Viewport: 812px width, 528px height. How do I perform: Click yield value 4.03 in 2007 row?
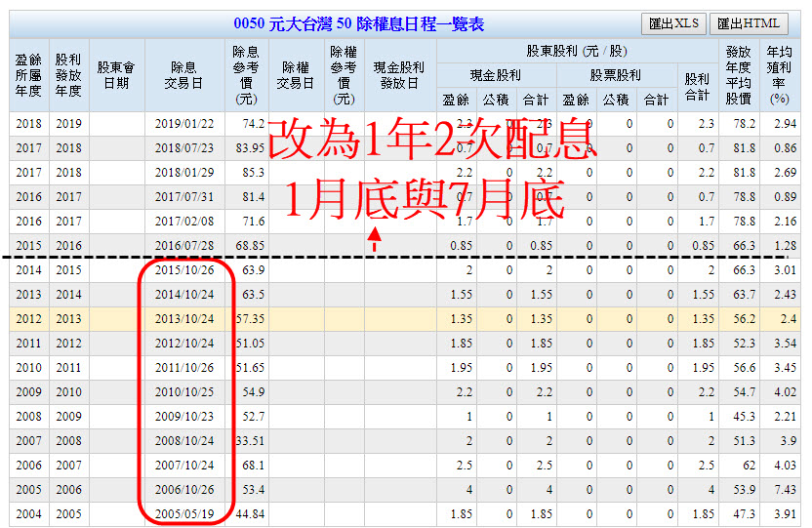785,466
